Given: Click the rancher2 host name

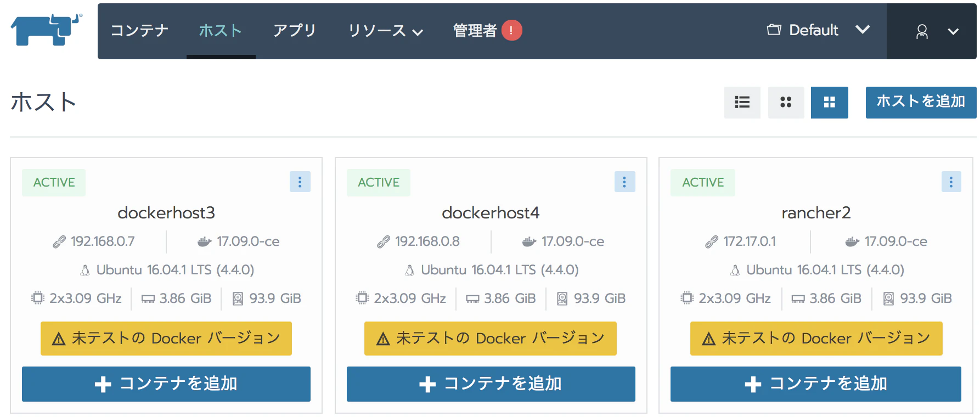Looking at the screenshot, I should 816,212.
